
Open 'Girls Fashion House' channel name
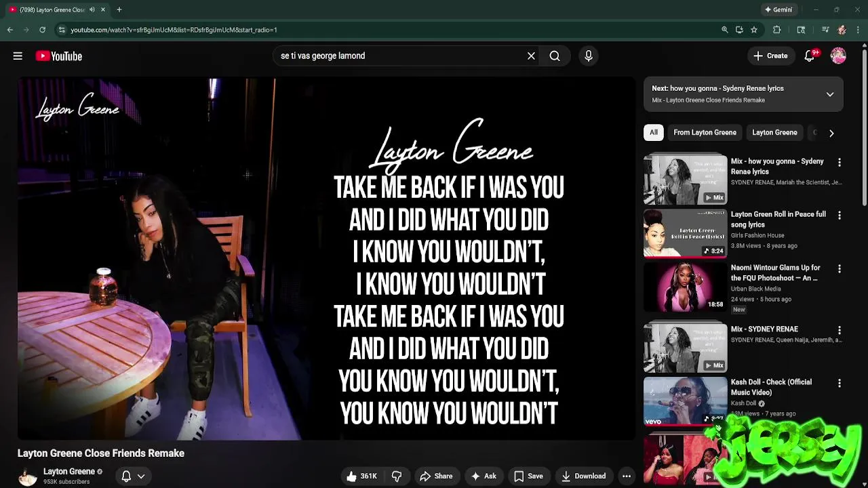click(x=757, y=235)
